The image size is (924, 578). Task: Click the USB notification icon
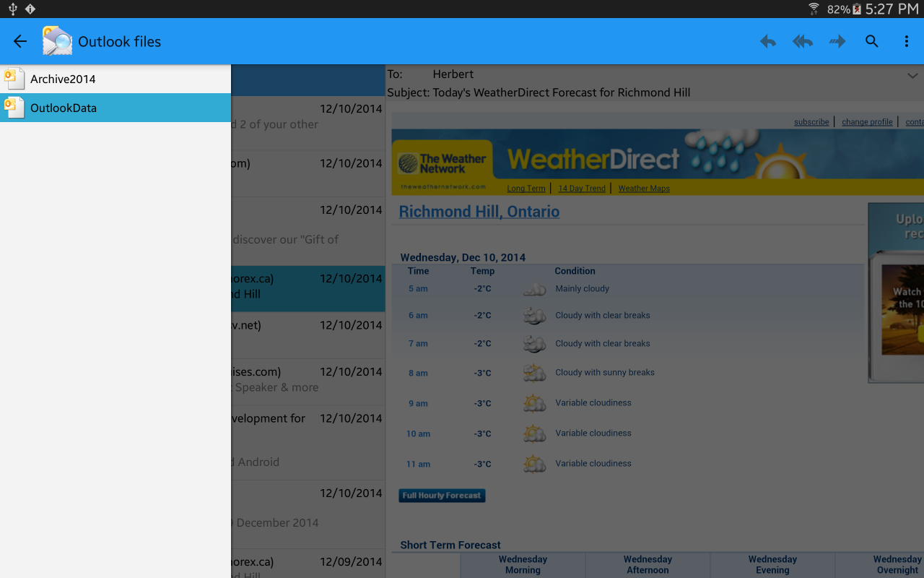[12, 9]
